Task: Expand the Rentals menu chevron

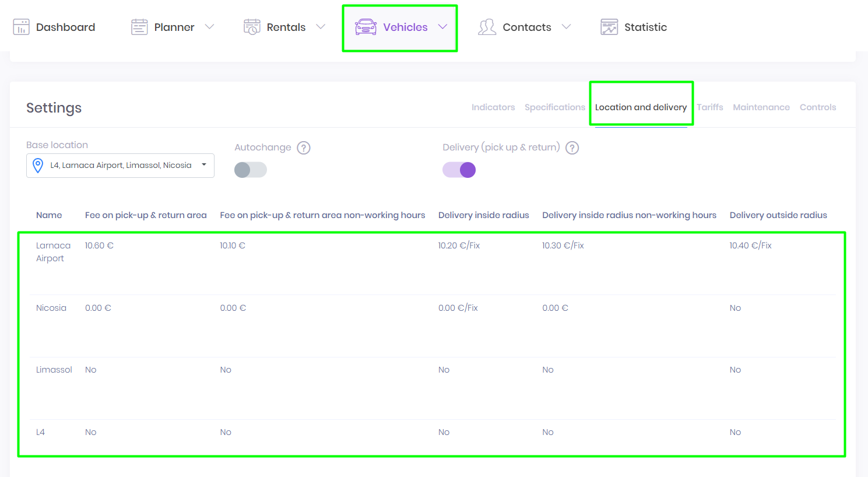Action: [321, 27]
